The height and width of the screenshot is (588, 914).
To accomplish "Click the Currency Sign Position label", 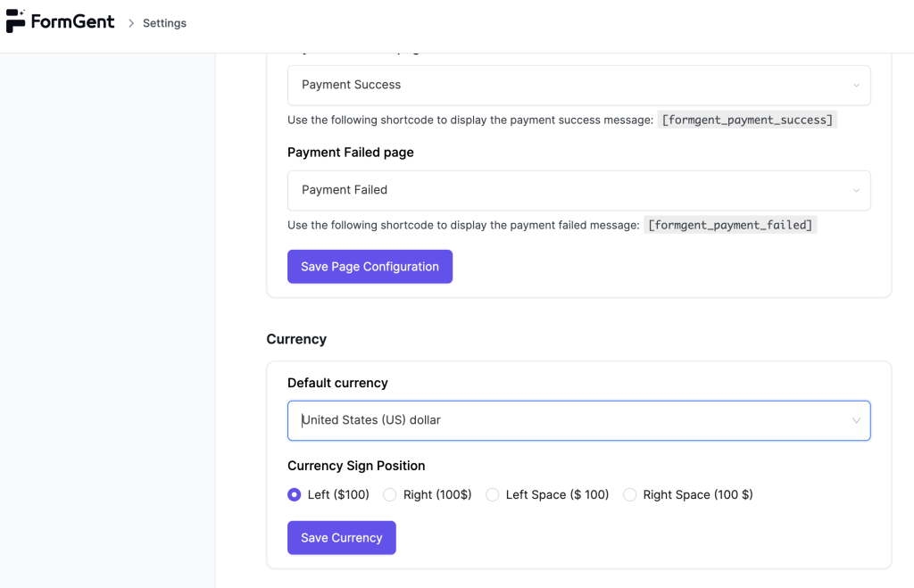I will pos(356,466).
